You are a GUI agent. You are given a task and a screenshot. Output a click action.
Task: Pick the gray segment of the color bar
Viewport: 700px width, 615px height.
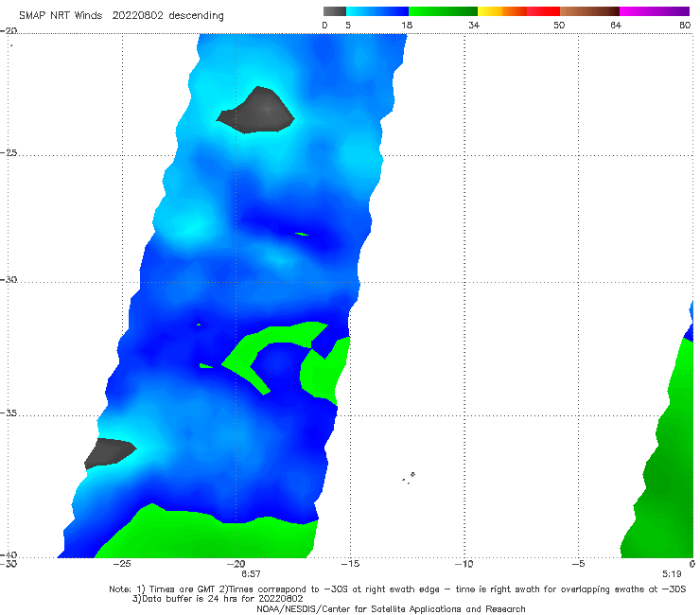coord(334,11)
